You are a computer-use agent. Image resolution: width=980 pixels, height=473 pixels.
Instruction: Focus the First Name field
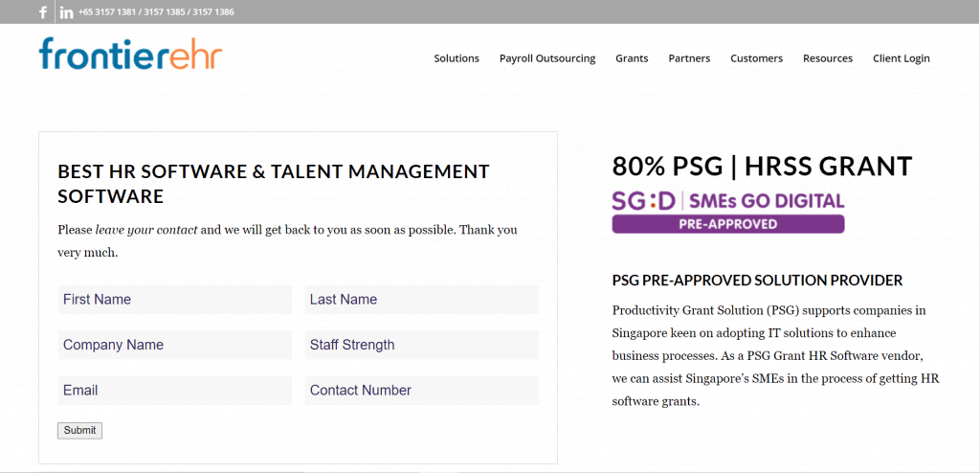[174, 300]
